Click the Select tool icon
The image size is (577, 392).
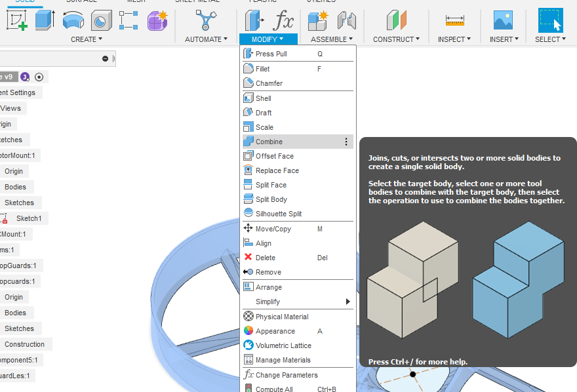click(x=551, y=20)
